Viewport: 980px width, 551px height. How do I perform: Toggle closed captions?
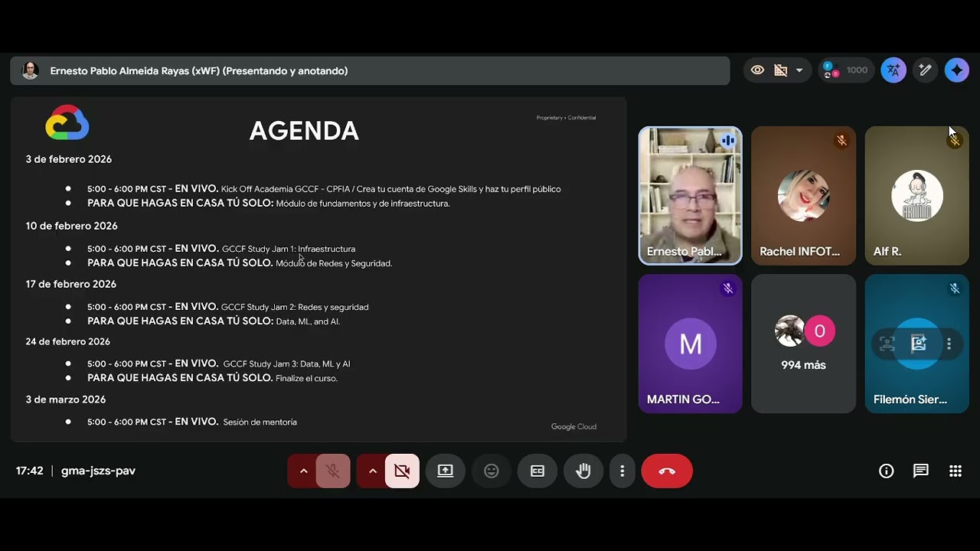click(x=537, y=471)
